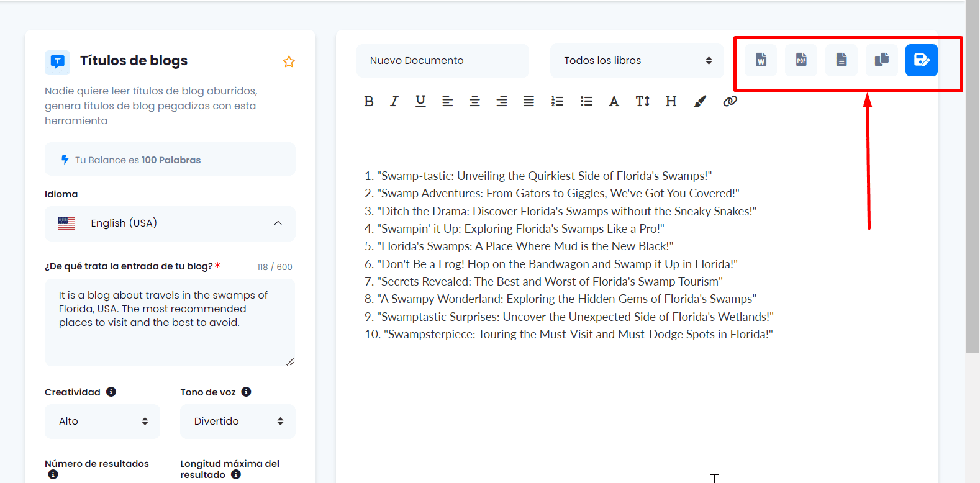Image resolution: width=980 pixels, height=483 pixels.
Task: Click the Nuevo Documento name field
Action: 442,61
